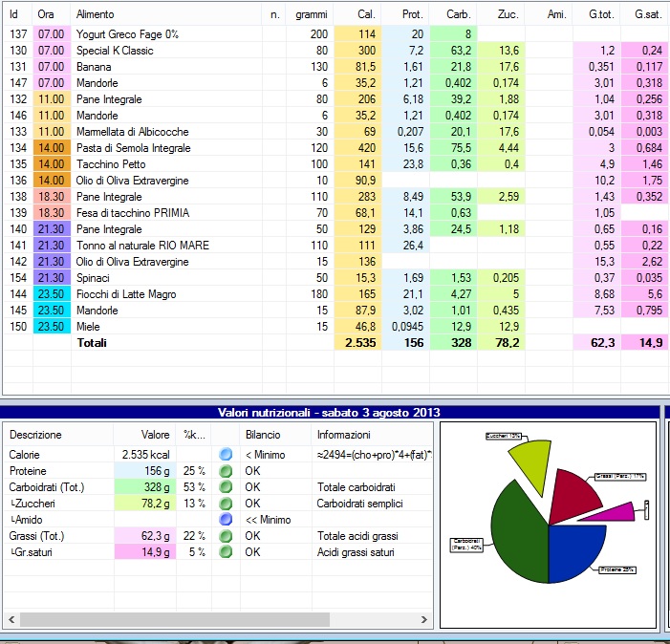Click the Zuc. column header
The height and width of the screenshot is (644, 670).
tap(501, 14)
